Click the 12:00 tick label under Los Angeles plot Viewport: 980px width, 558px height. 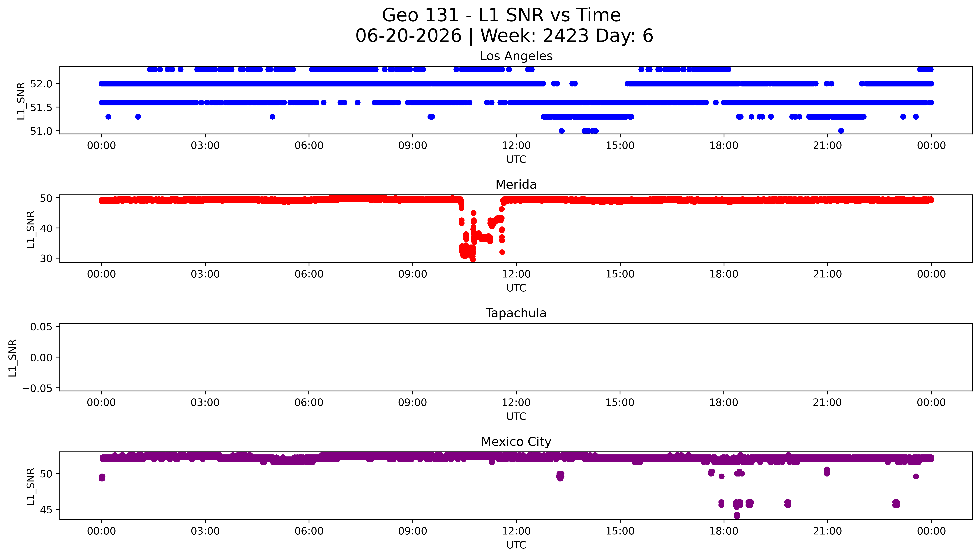pyautogui.click(x=516, y=146)
